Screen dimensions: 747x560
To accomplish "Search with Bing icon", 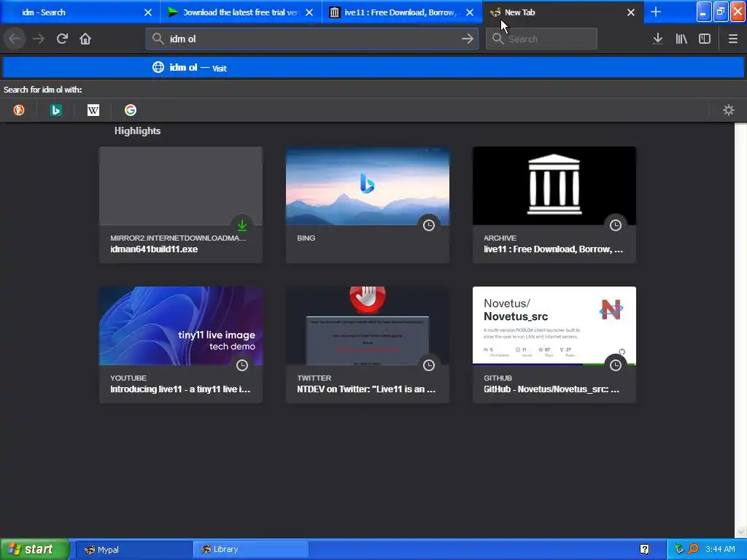I will click(55, 110).
